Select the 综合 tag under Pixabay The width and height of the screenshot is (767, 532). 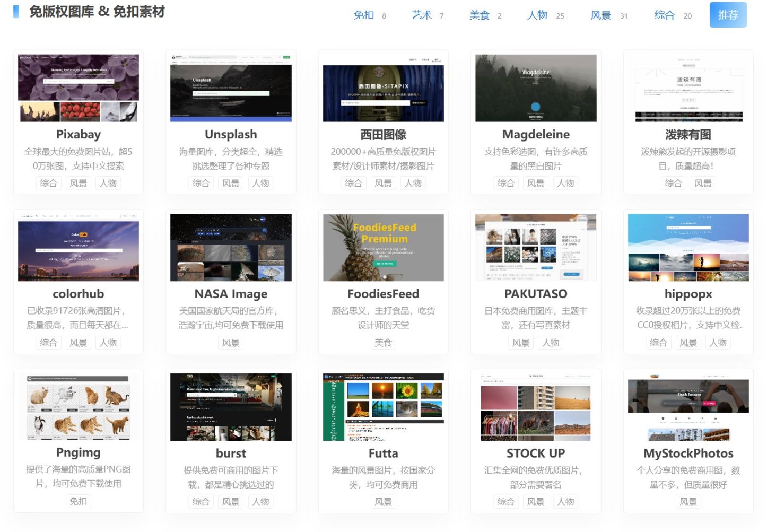click(48, 183)
